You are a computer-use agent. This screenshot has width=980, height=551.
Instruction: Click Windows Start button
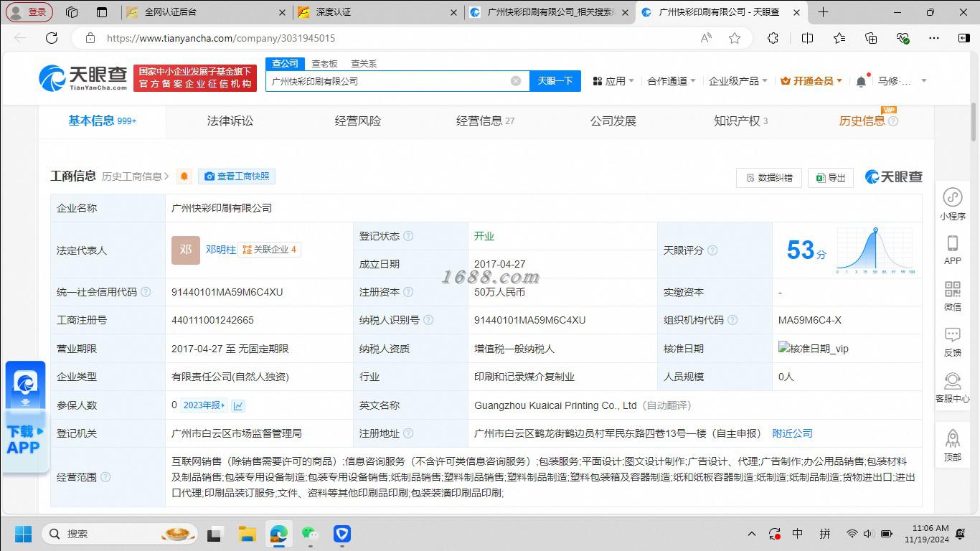click(23, 534)
